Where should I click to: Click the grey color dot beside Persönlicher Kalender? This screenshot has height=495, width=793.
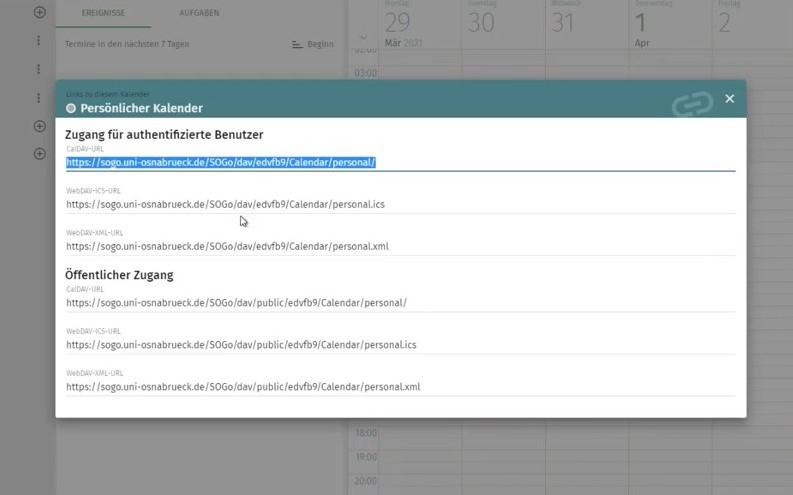(x=71, y=108)
